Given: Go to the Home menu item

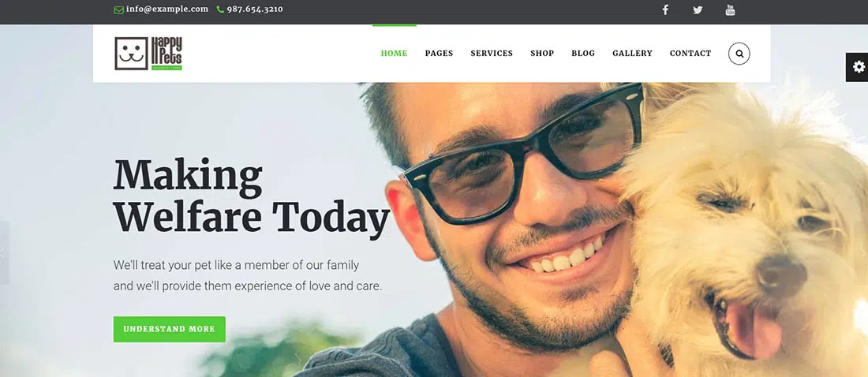Looking at the screenshot, I should (x=394, y=54).
